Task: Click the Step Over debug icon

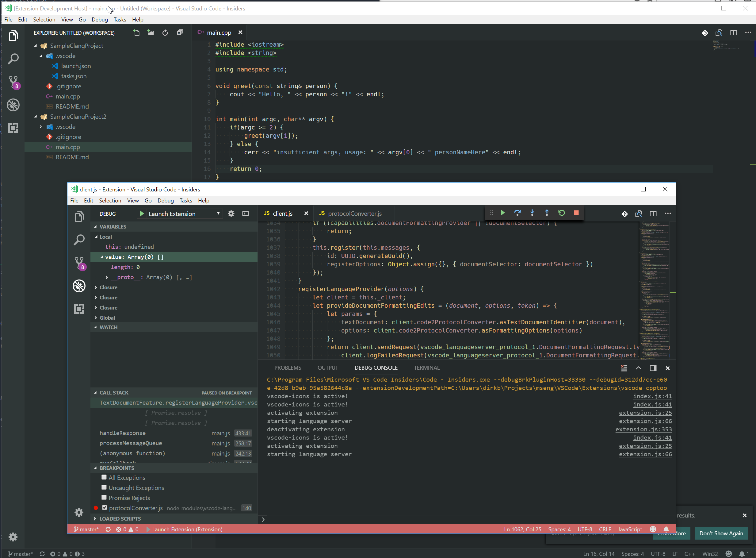Action: pos(517,213)
